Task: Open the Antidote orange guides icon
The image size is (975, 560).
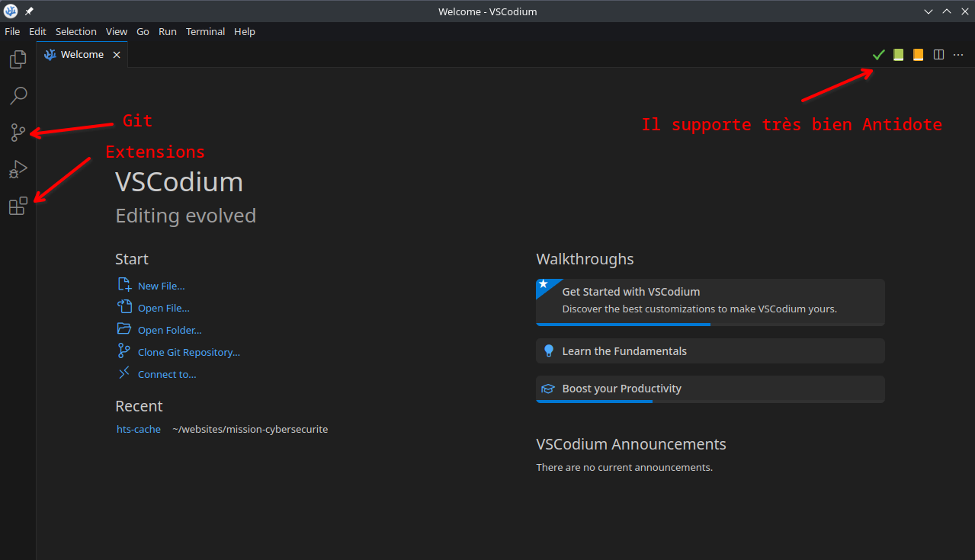Action: point(918,54)
